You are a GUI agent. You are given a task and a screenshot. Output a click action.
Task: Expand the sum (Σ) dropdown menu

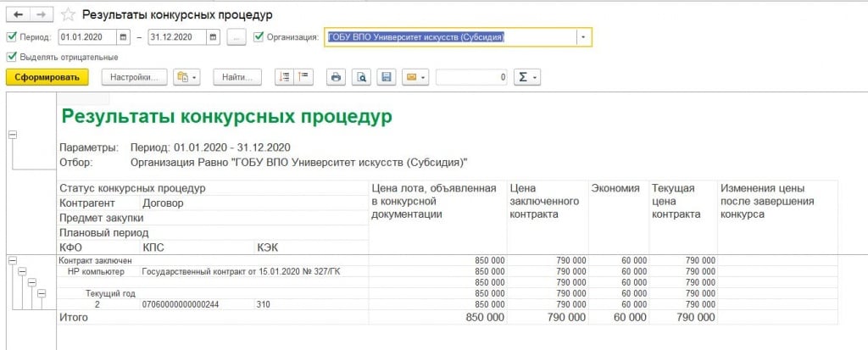(528, 77)
